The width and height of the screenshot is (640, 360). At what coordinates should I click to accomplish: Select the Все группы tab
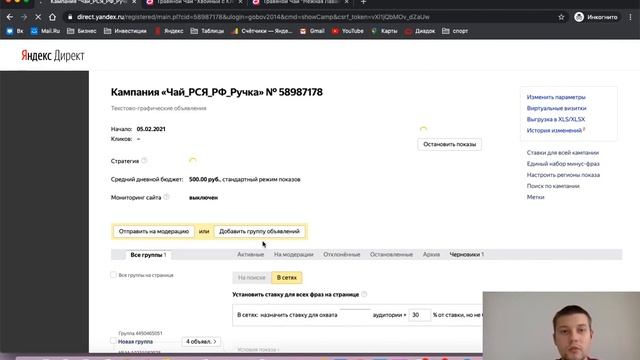(148, 255)
